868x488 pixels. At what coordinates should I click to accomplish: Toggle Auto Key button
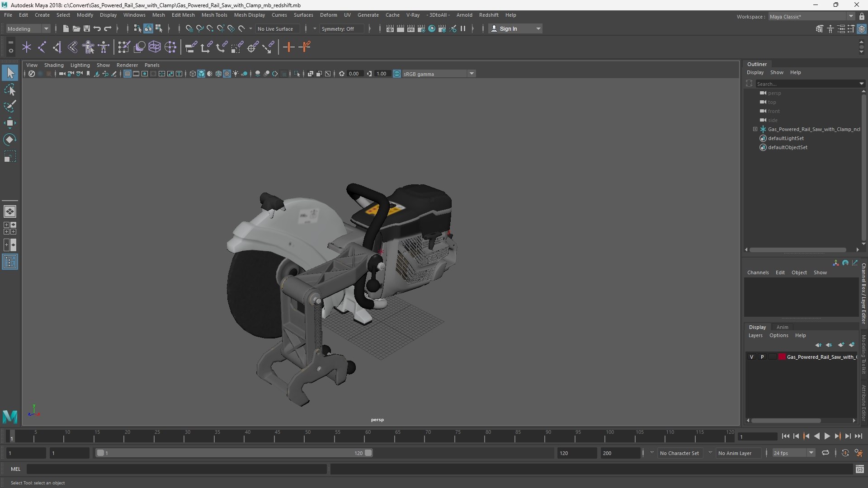click(845, 453)
